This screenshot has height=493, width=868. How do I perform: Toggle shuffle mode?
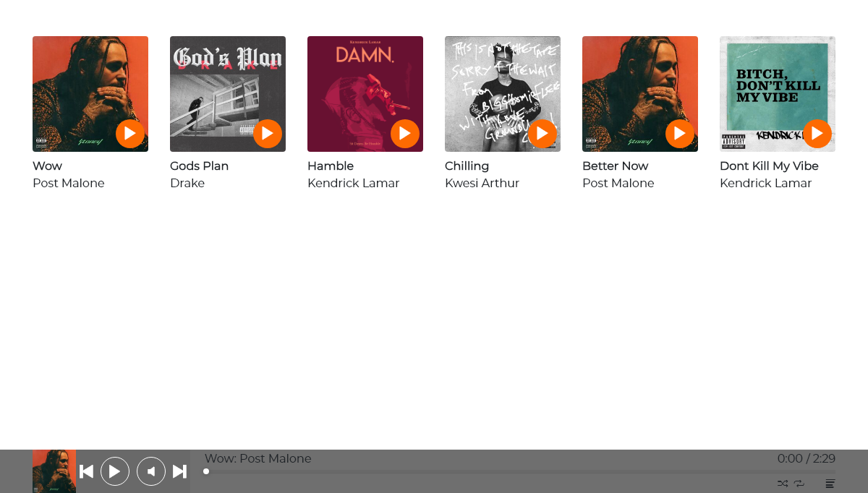[x=783, y=484]
